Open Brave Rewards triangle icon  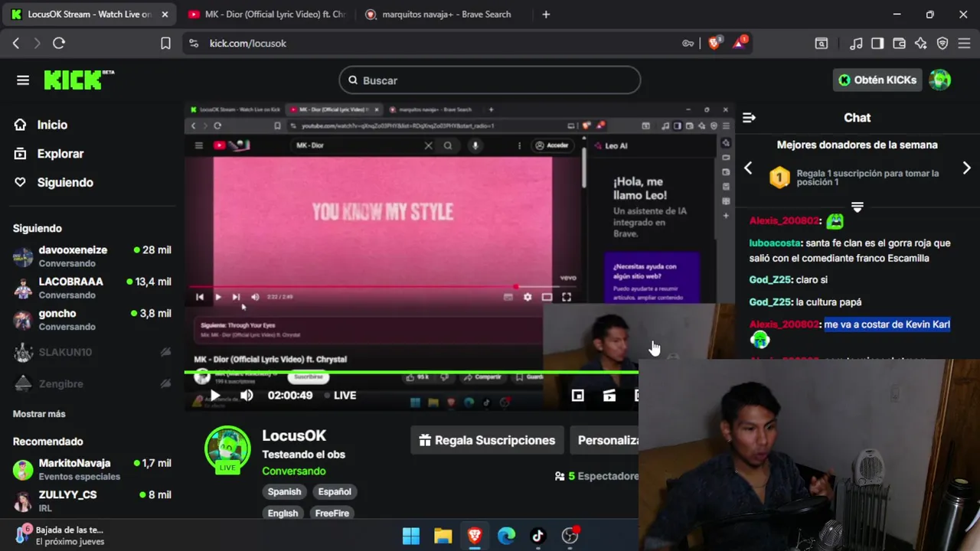(739, 43)
